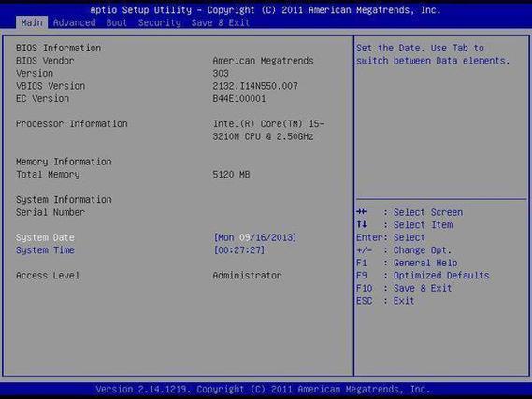Click the up-down arrows Select Item icon
The image size is (532, 399).
pos(361,224)
